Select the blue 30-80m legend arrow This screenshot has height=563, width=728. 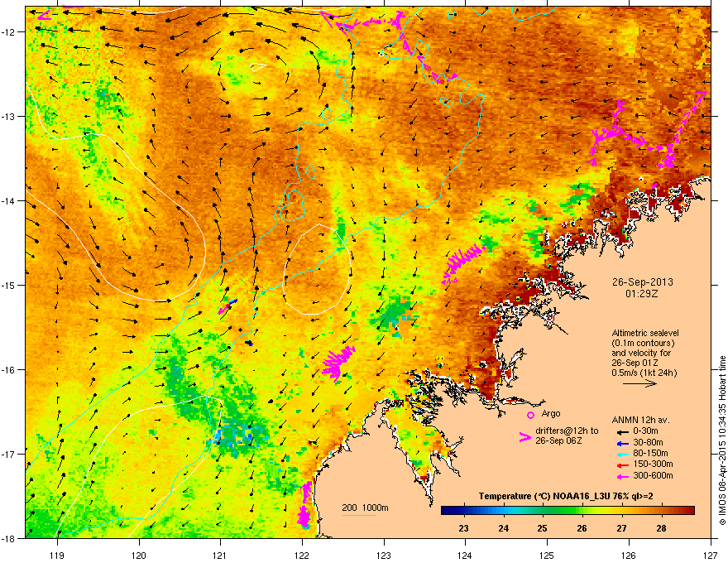(622, 443)
